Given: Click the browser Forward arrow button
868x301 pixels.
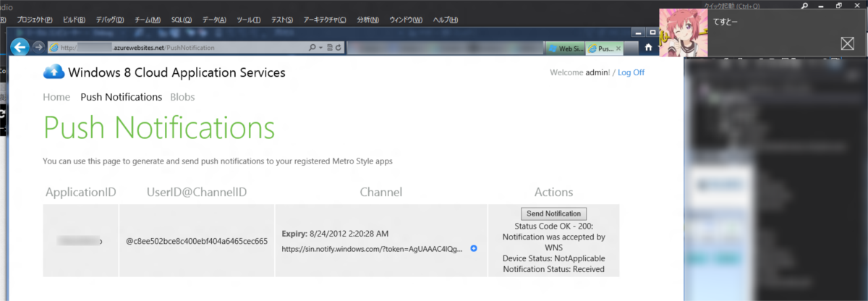Looking at the screenshot, I should point(38,48).
